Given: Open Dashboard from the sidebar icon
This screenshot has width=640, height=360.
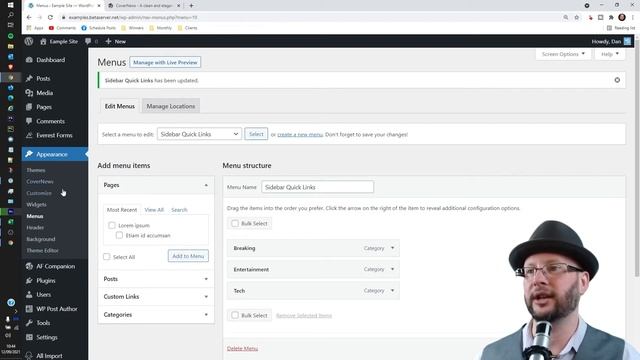Looking at the screenshot, I should pos(29,60).
